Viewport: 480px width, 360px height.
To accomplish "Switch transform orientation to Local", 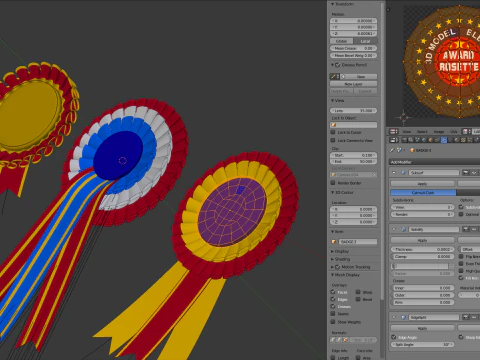I will pos(366,41).
